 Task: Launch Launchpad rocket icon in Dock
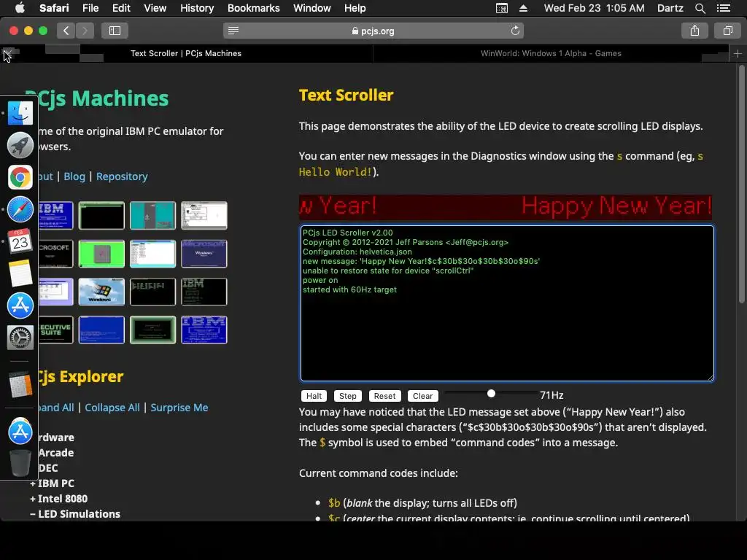coord(20,145)
